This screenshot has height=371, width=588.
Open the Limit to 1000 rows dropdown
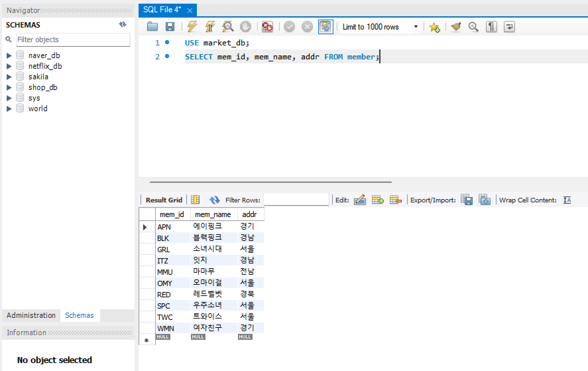pyautogui.click(x=416, y=27)
